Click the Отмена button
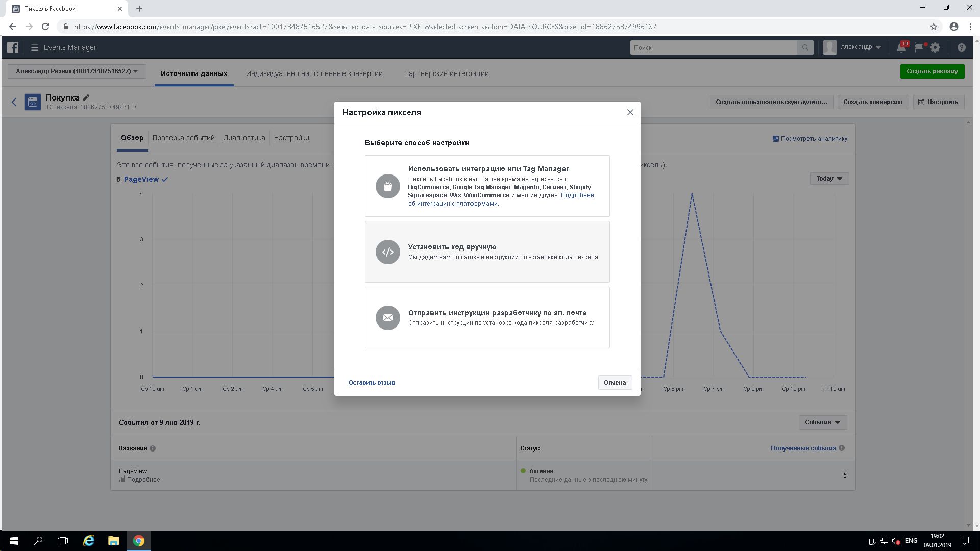Screen dimensions: 980x551 [615, 383]
